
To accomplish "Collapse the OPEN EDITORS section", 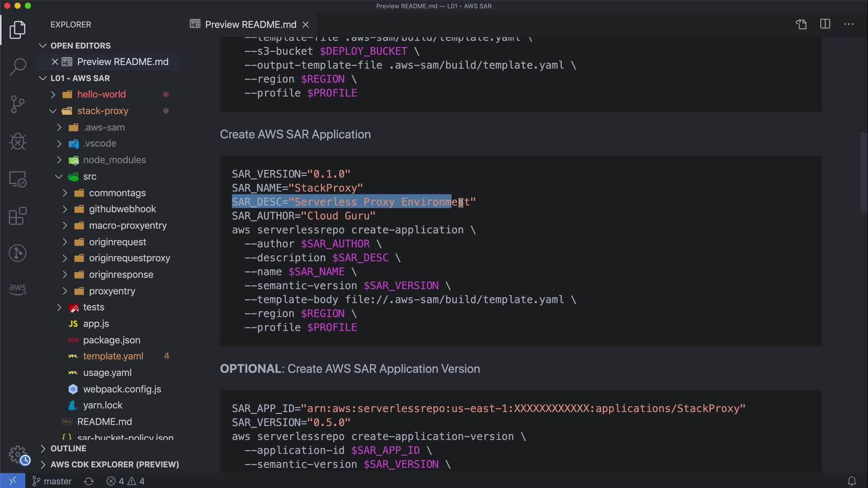I will (x=80, y=46).
